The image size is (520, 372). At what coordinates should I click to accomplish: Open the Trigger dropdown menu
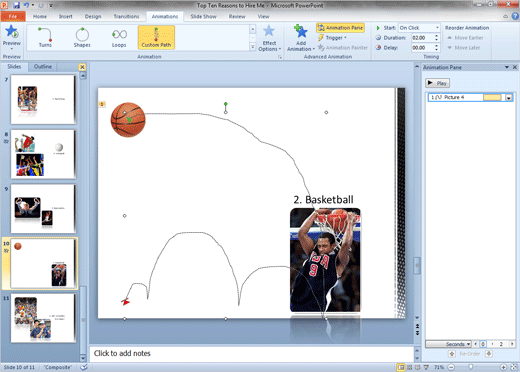pos(332,38)
